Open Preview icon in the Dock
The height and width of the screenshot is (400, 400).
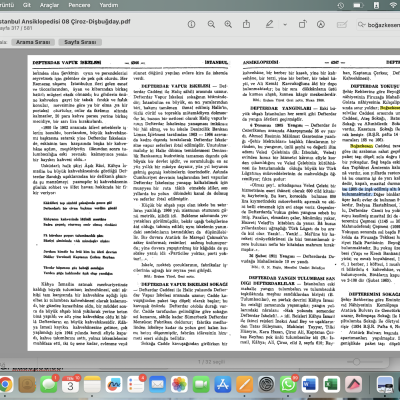pyautogui.click(x=385, y=384)
